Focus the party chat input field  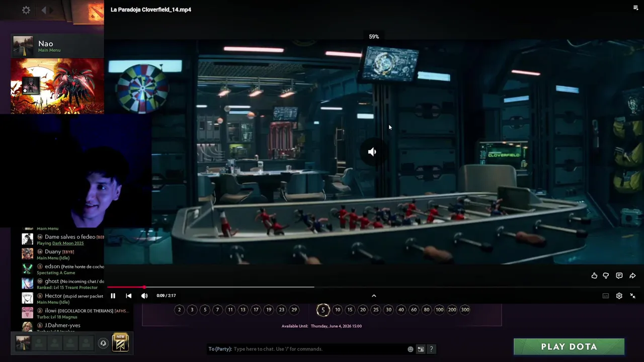point(319,349)
